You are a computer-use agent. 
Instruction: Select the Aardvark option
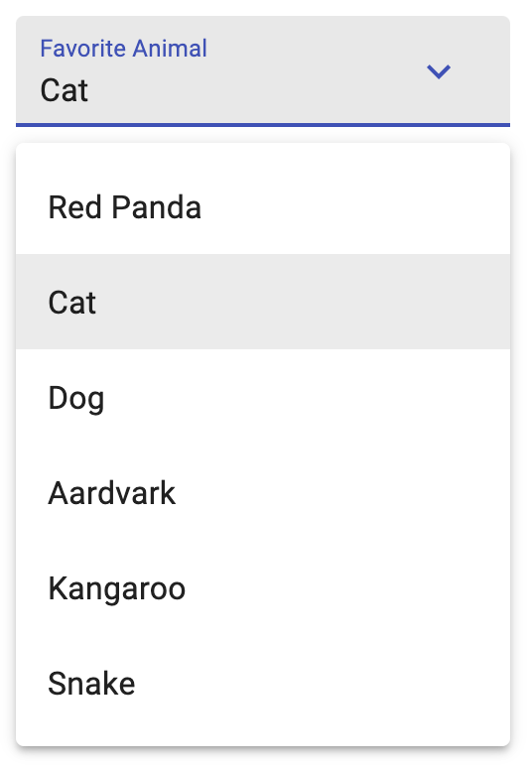click(x=263, y=492)
